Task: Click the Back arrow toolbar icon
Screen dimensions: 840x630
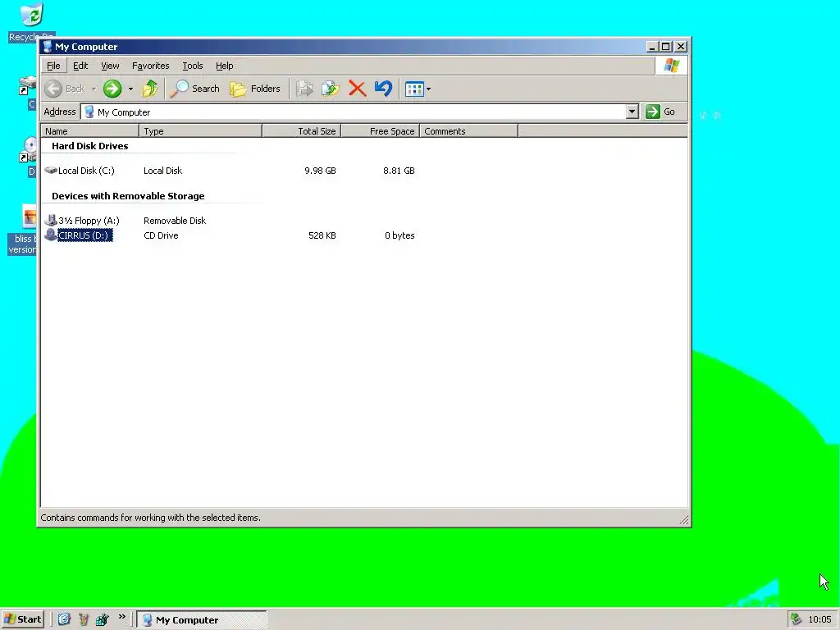Action: pos(53,89)
